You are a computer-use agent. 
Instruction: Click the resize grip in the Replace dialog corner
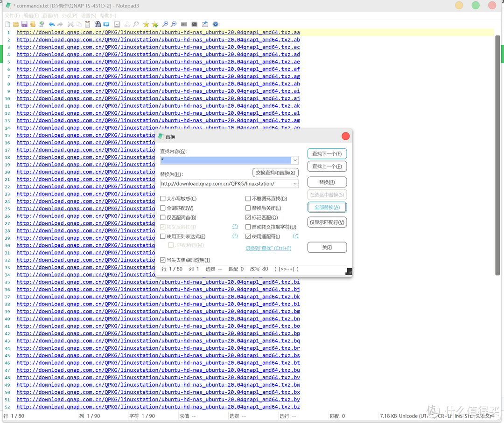click(x=349, y=272)
